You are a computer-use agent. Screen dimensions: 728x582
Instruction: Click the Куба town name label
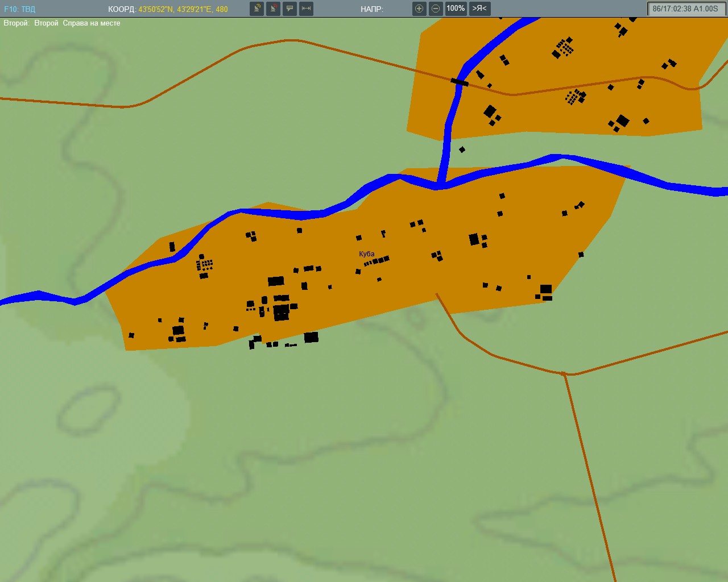(367, 254)
